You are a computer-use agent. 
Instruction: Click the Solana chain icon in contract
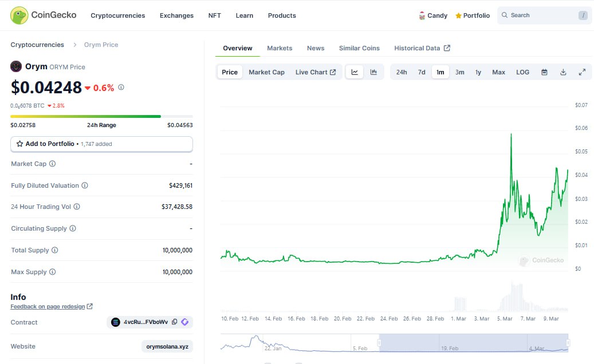pyautogui.click(x=116, y=322)
